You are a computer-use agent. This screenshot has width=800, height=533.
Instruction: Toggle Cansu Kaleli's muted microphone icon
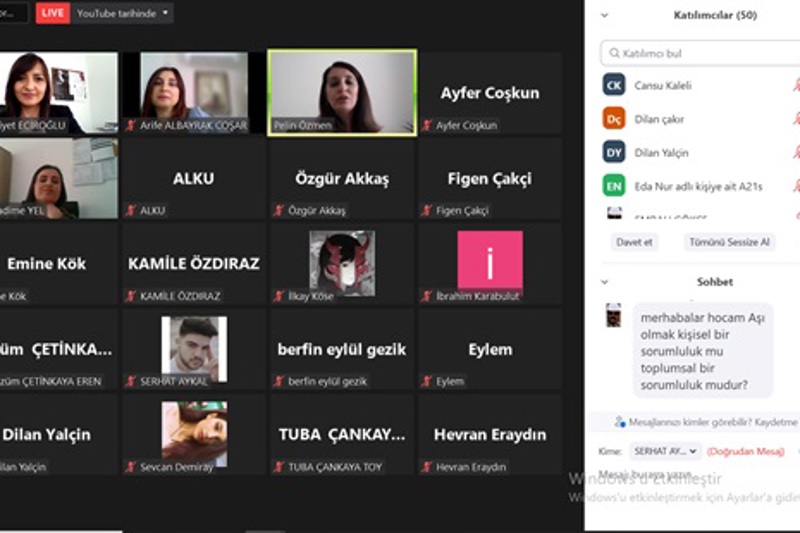click(796, 86)
